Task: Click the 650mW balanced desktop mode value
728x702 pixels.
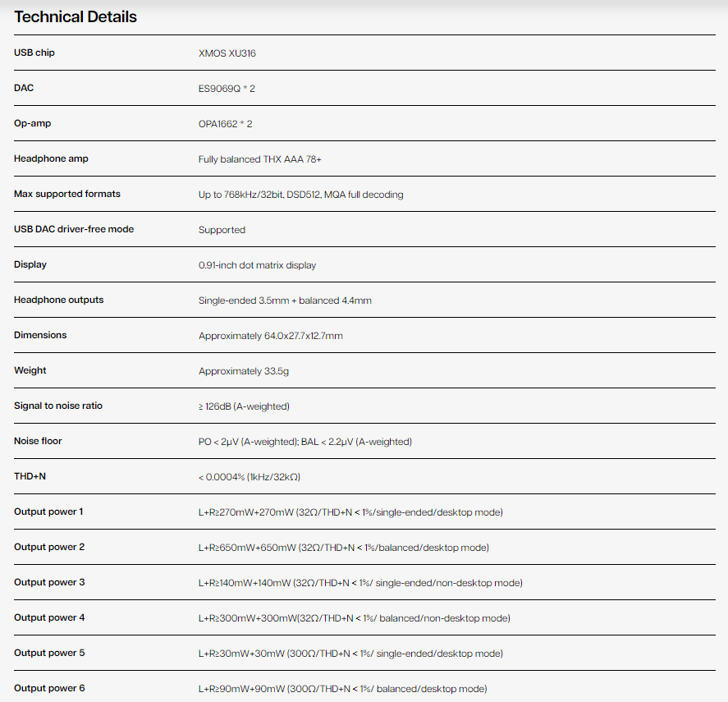Action: pyautogui.click(x=343, y=548)
